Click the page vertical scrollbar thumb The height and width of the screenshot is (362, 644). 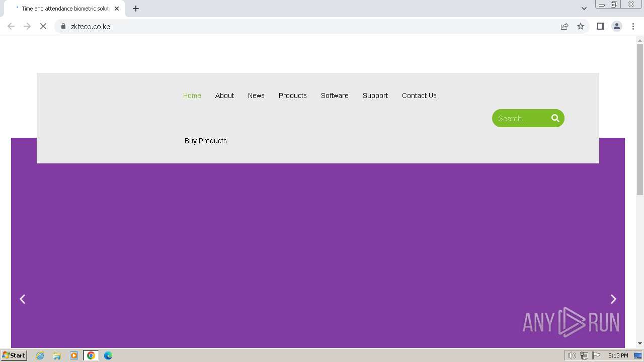tap(640, 120)
